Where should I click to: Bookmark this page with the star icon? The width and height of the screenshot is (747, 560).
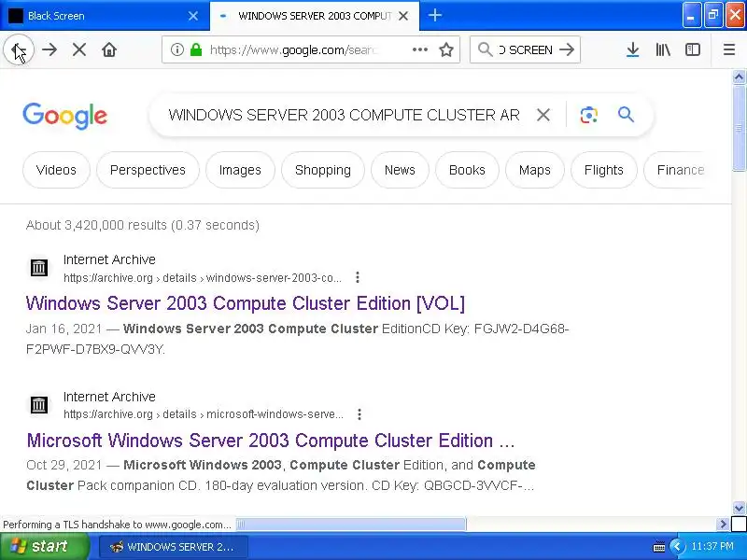click(x=446, y=49)
